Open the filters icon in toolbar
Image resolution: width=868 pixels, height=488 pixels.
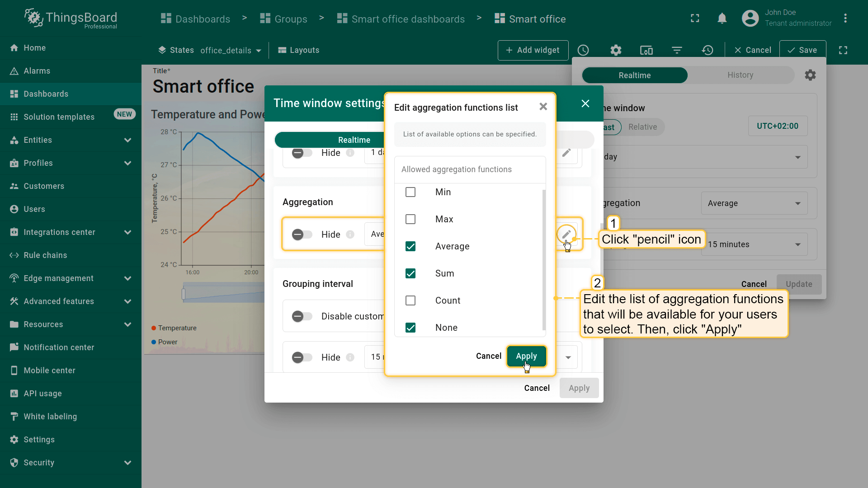pos(677,50)
